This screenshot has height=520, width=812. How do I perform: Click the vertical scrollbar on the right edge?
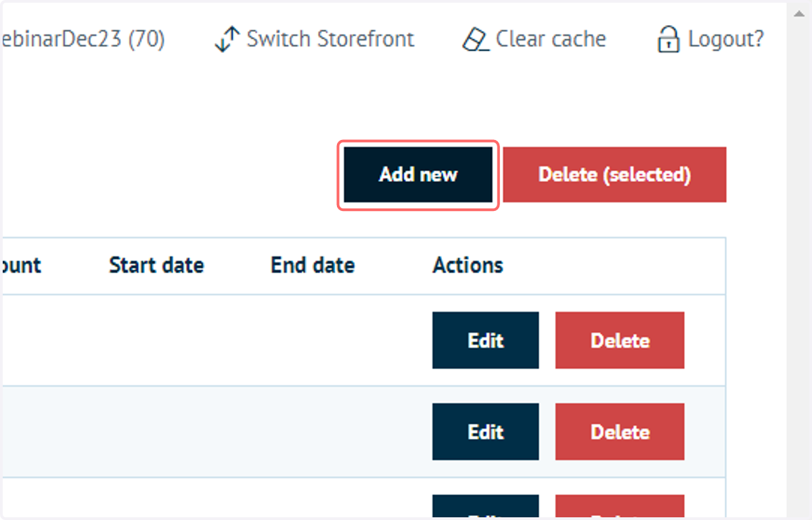coord(799,260)
